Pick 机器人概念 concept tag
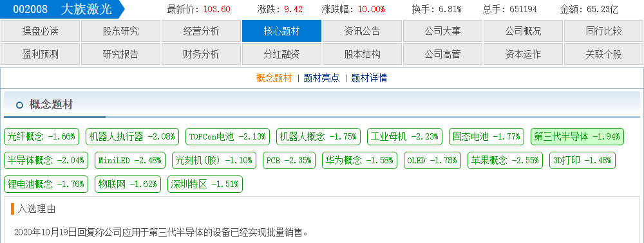Image resolution: width=644 pixels, height=243 pixels. [x=318, y=136]
